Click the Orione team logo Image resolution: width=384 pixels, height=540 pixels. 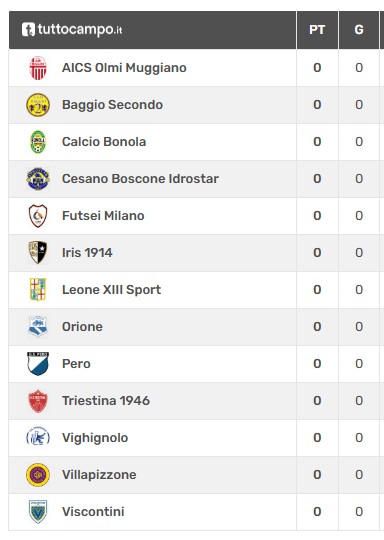click(38, 326)
